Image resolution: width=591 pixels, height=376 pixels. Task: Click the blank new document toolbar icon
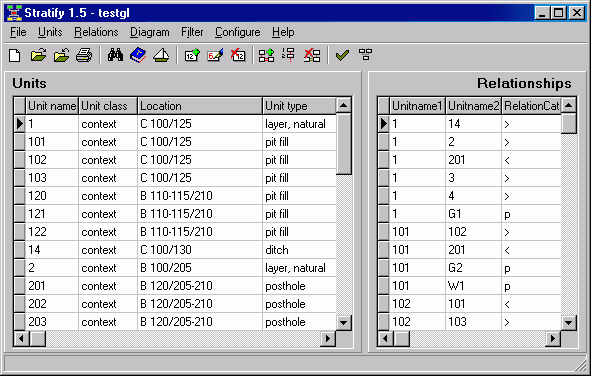[x=14, y=55]
